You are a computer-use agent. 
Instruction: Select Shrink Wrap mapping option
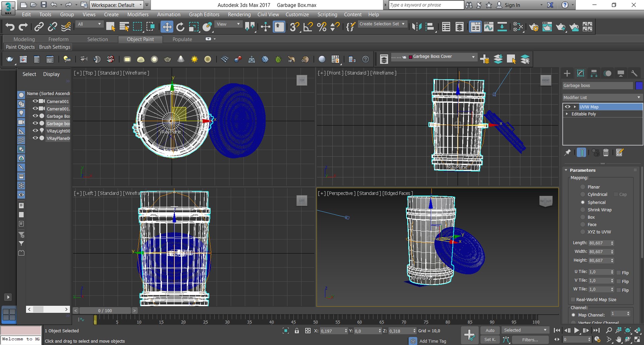[583, 210]
